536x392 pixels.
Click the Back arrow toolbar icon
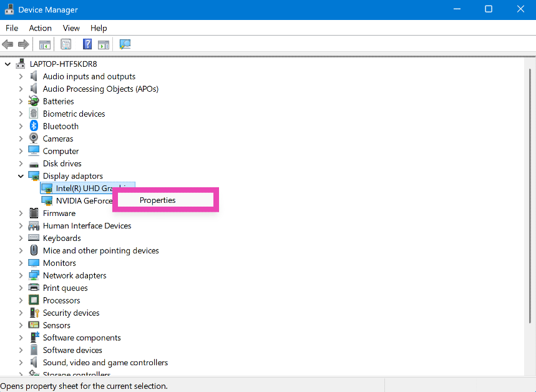pos(8,44)
